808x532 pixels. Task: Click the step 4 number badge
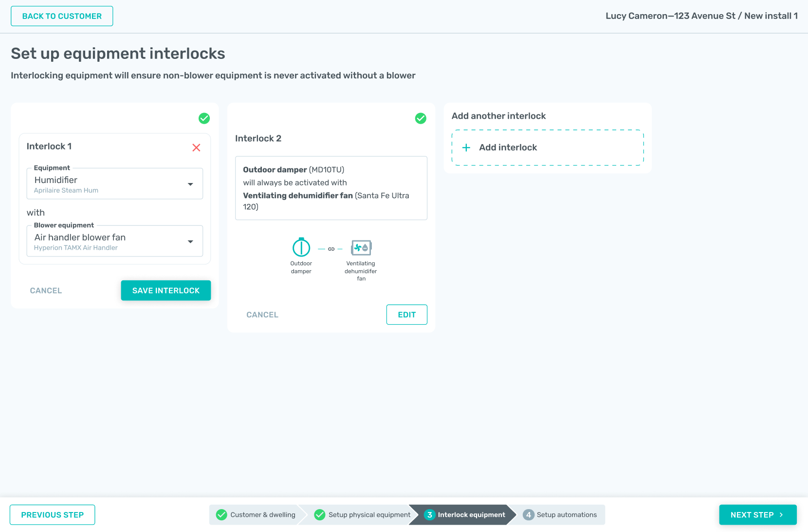[529, 515]
